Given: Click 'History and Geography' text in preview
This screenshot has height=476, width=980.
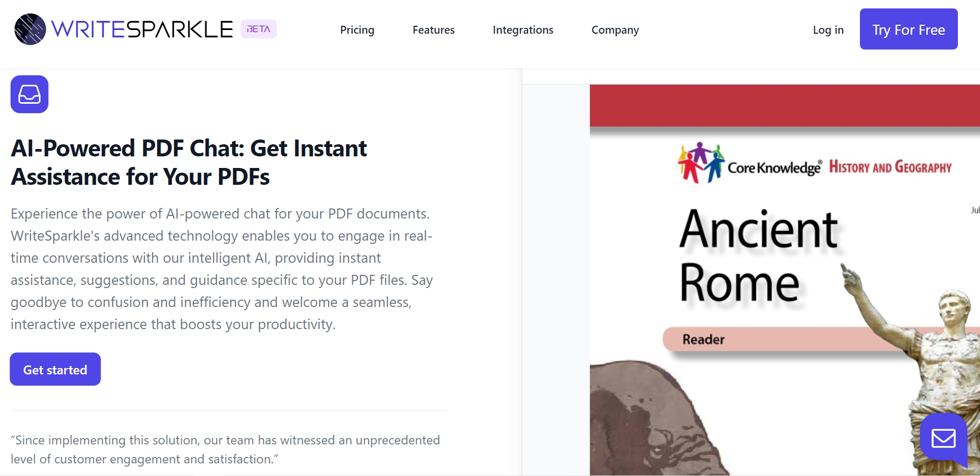Looking at the screenshot, I should 890,167.
